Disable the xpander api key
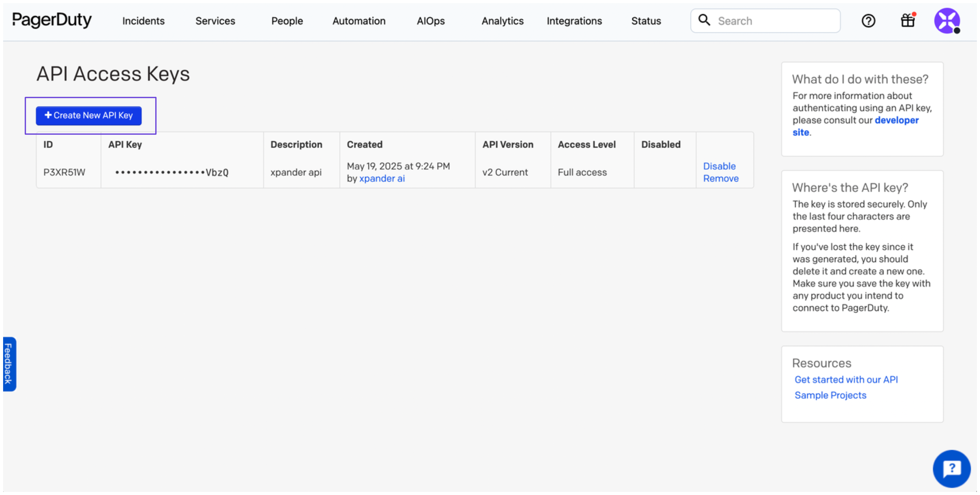The height and width of the screenshot is (495, 980). pos(719,166)
